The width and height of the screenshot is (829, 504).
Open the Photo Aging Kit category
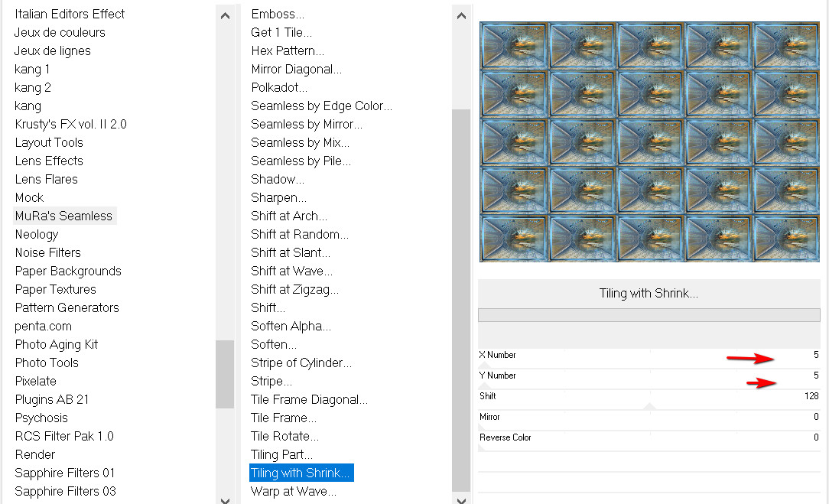[x=57, y=344]
